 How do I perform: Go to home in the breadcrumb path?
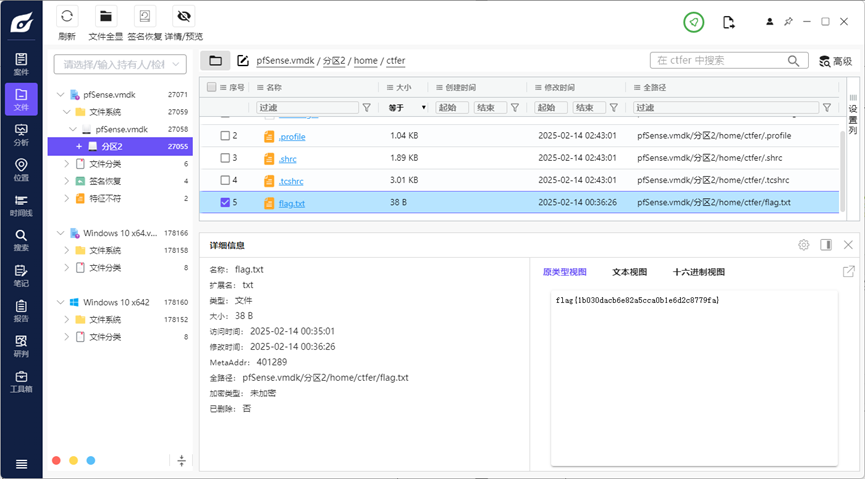[366, 61]
